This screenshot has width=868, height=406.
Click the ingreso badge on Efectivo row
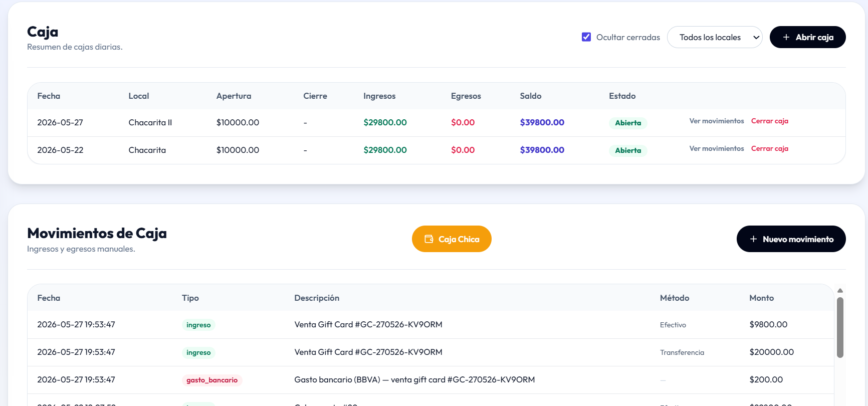click(x=198, y=325)
